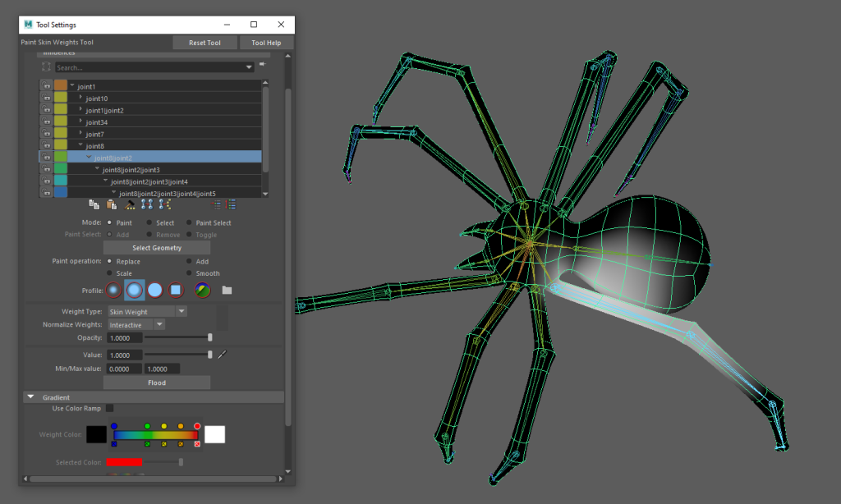The image size is (841, 504).
Task: Click the Flood button
Action: 157,383
